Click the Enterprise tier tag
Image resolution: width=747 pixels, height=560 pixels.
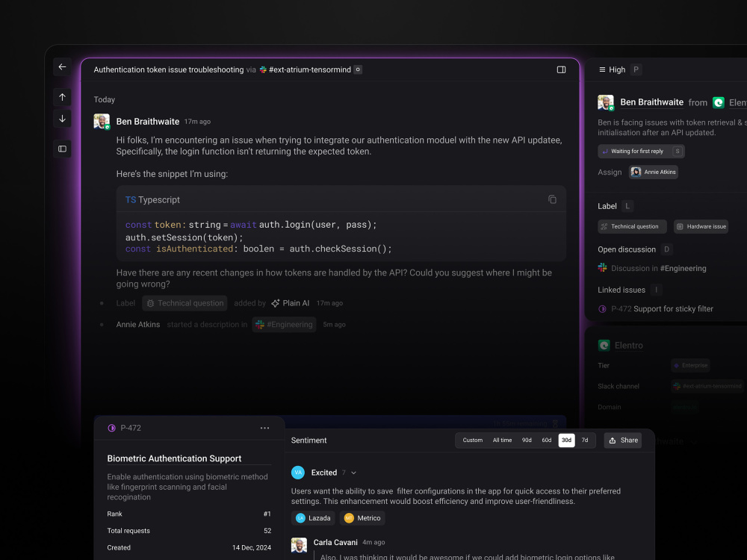coord(690,366)
